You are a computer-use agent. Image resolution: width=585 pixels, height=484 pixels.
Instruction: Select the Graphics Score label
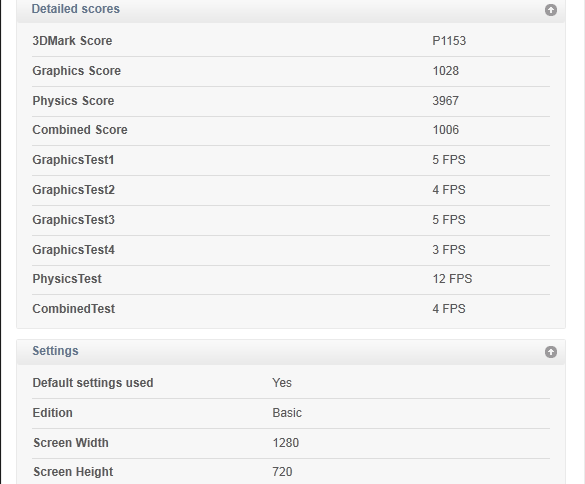(x=76, y=71)
